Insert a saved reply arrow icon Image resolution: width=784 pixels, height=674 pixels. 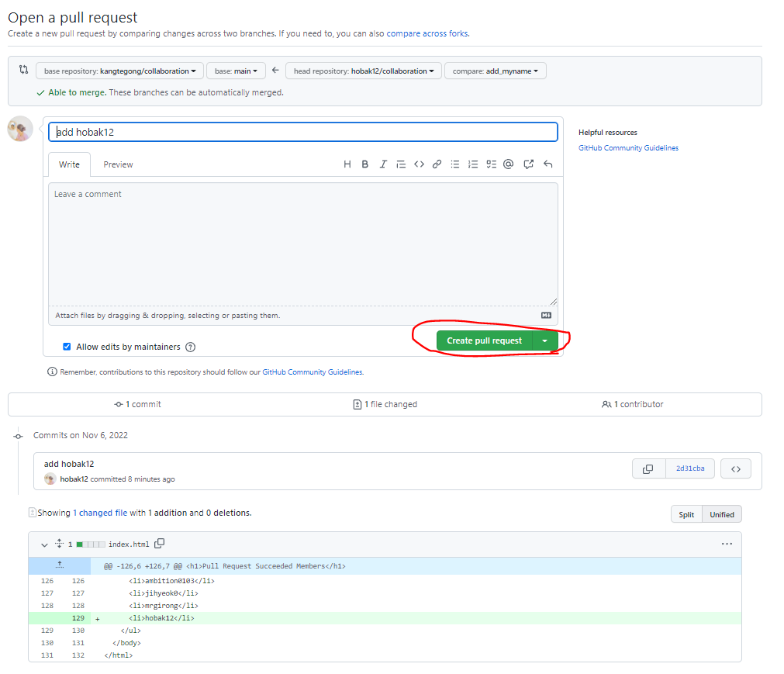[548, 164]
